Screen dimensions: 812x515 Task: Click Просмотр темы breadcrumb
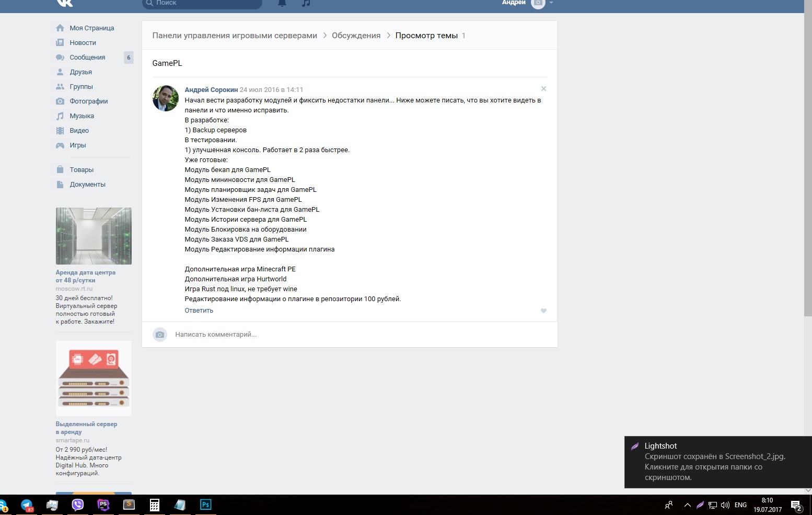[426, 36]
